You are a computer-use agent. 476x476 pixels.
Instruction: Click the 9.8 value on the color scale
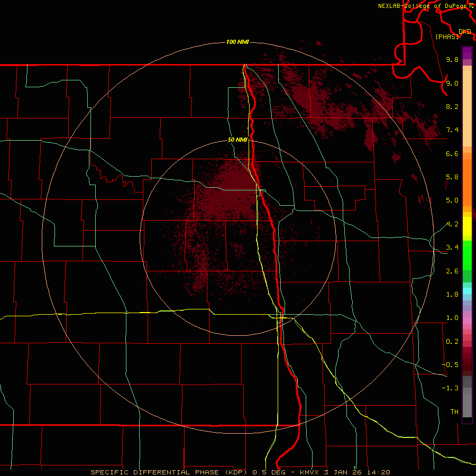point(452,59)
